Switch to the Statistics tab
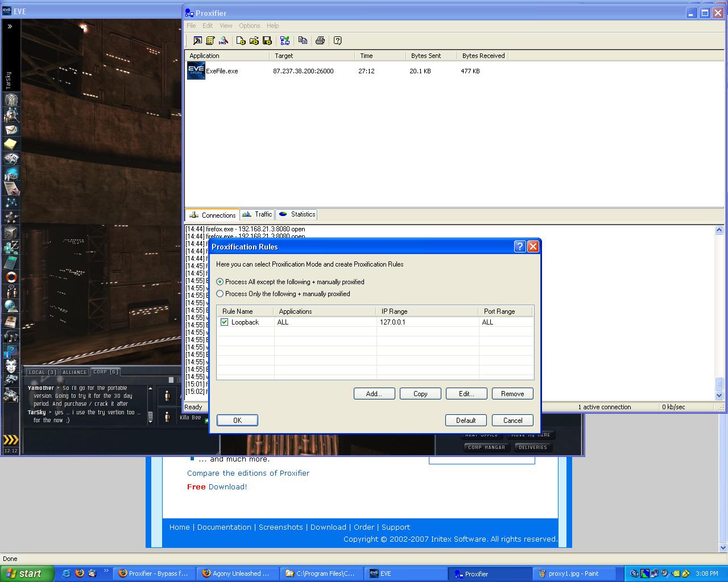This screenshot has height=582, width=728. (x=296, y=214)
